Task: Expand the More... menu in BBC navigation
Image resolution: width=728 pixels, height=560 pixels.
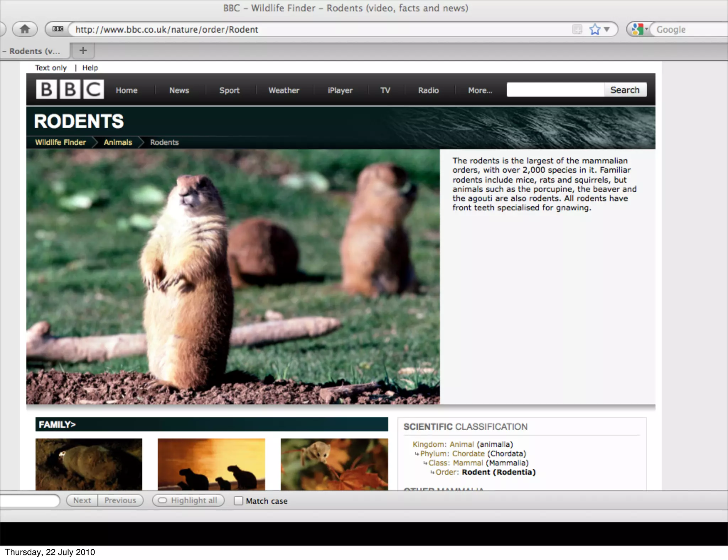Action: (480, 90)
